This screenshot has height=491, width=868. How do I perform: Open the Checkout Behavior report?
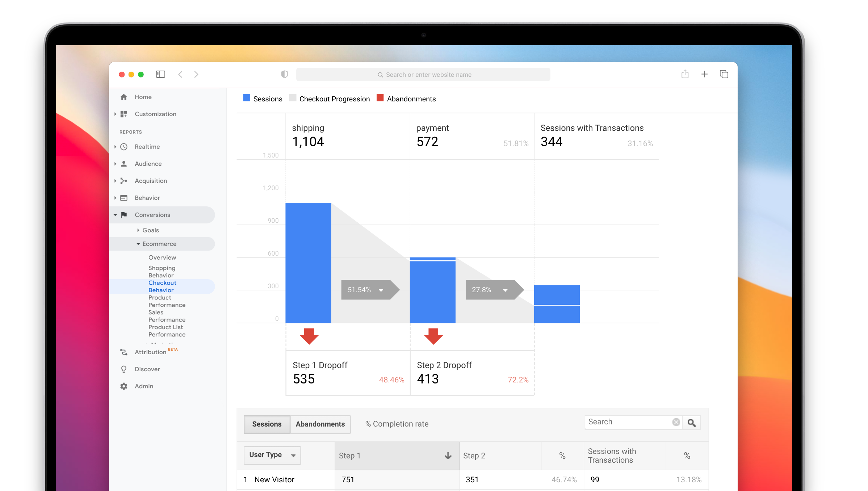coord(162,286)
